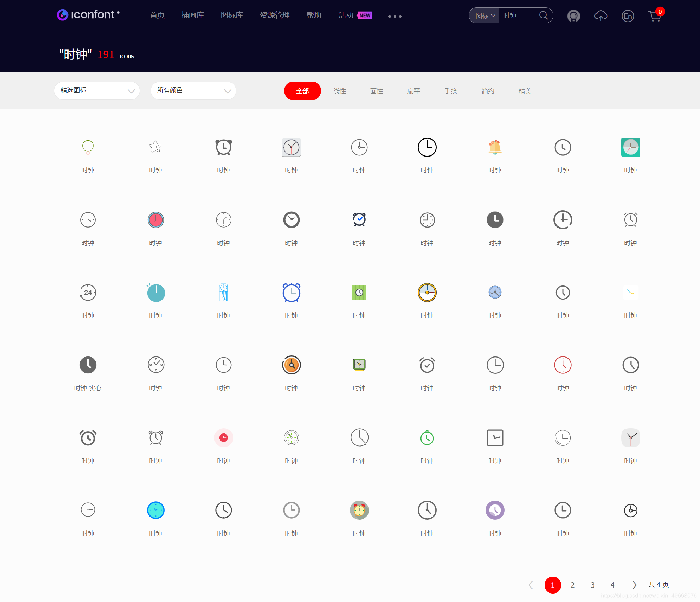Open the 图标库 menu
700x602 pixels.
pos(232,15)
